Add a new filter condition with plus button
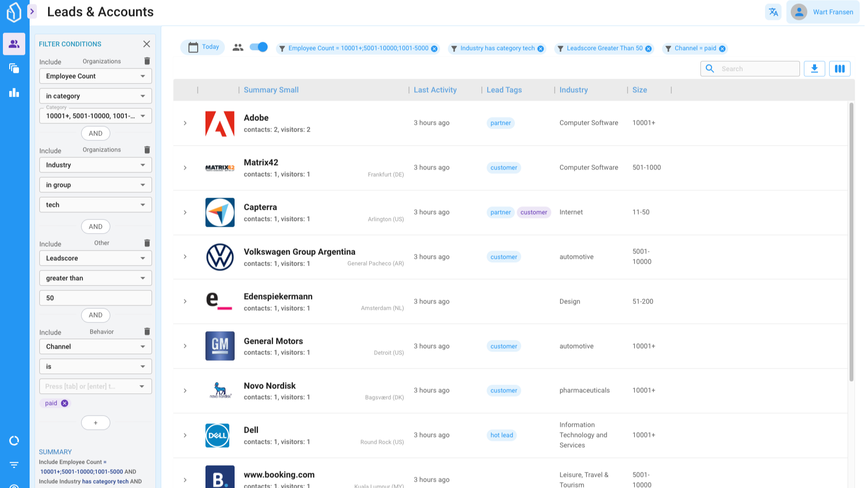Image resolution: width=868 pixels, height=488 pixels. [x=95, y=423]
